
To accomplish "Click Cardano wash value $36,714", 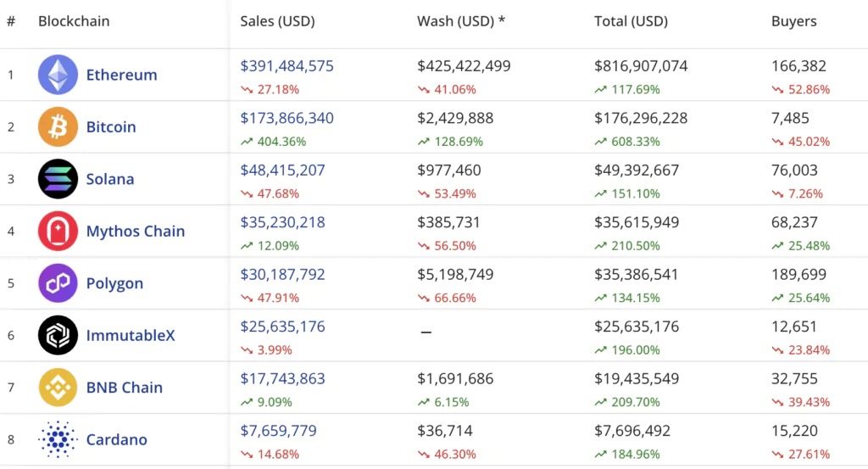I will [x=445, y=430].
